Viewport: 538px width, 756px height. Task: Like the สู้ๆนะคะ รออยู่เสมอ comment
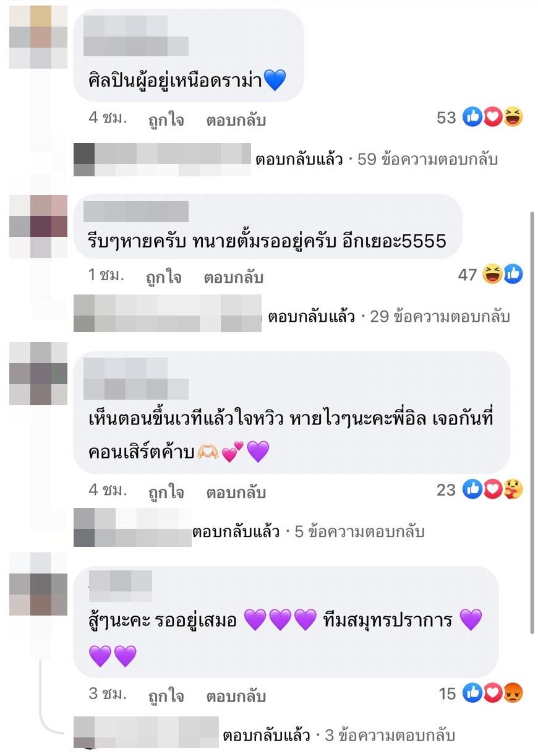(166, 696)
